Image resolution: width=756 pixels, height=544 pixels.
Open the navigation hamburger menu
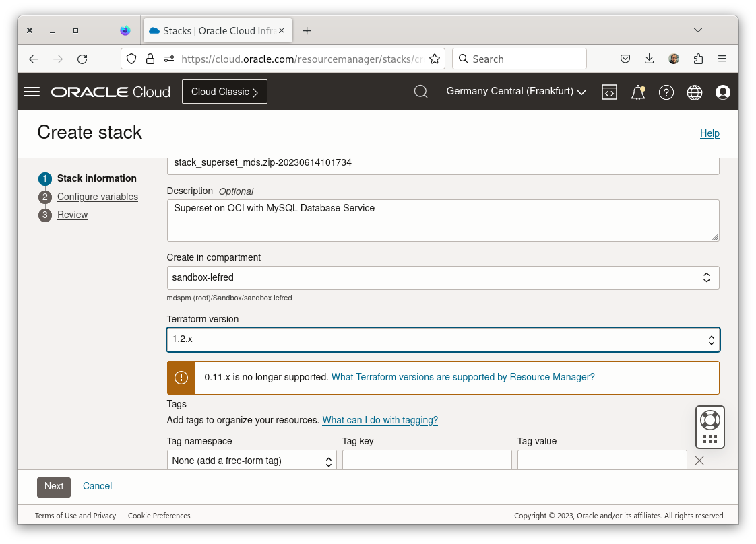point(31,92)
